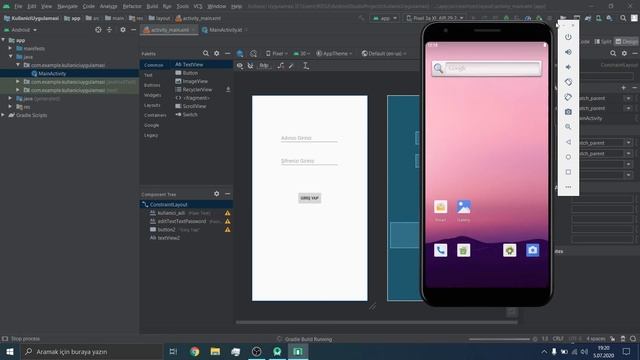Screen dimensions: 640x360
Task: Click warning icon next to button2
Action: point(227,230)
